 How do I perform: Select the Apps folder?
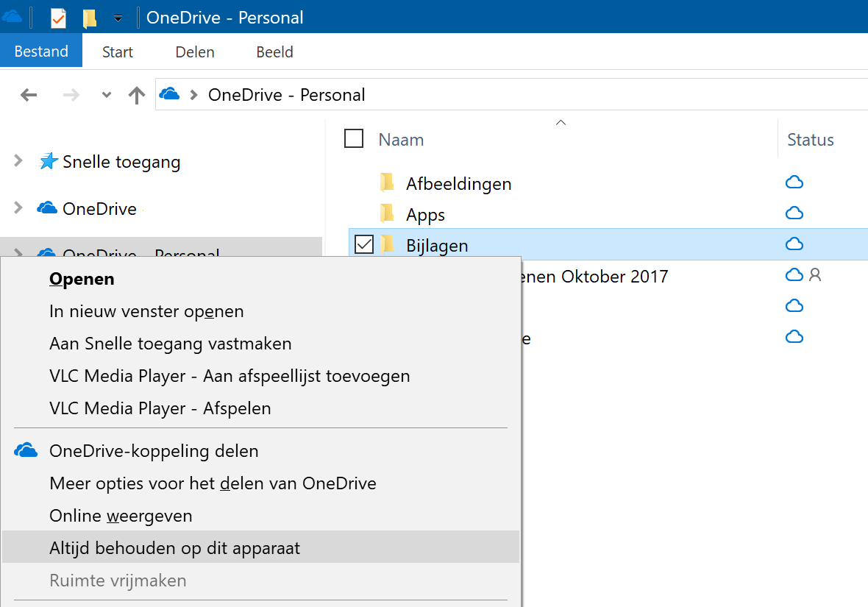[x=425, y=215]
